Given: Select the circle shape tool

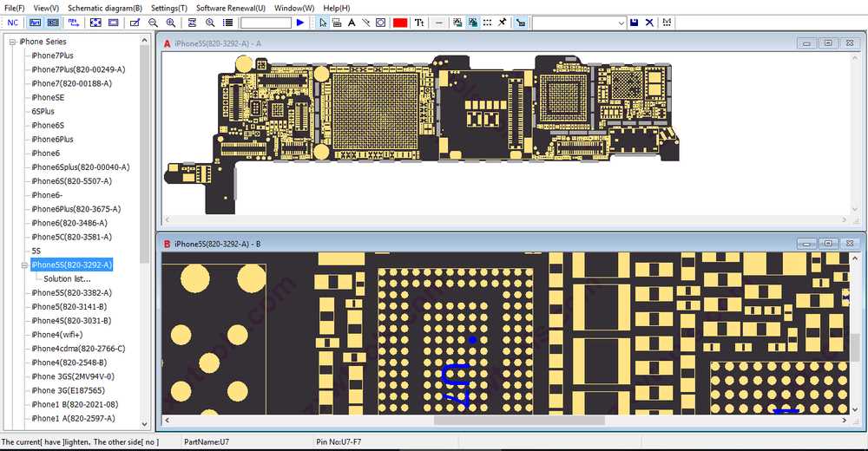Looking at the screenshot, I should coord(381,23).
